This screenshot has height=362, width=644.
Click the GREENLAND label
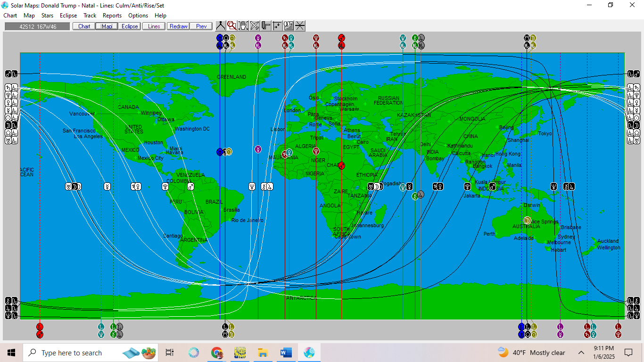click(x=231, y=77)
